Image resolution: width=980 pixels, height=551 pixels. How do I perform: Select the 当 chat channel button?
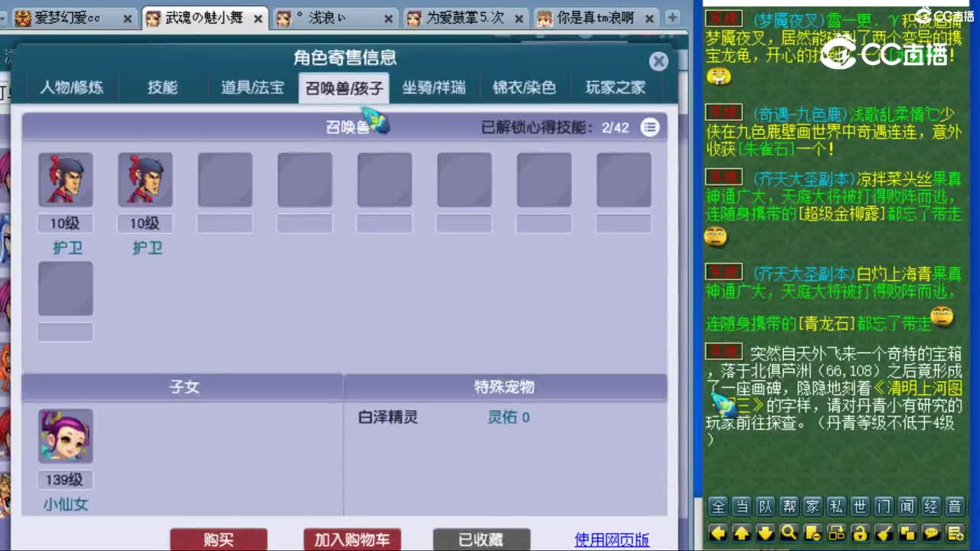coord(741,507)
